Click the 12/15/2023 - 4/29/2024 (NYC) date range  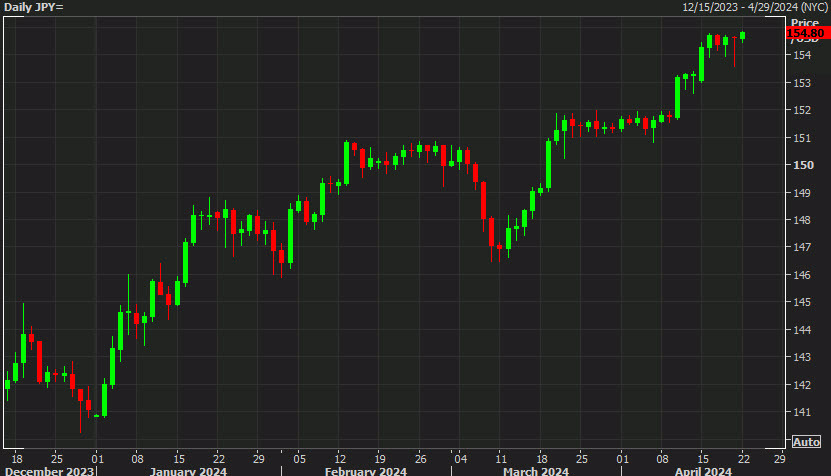(x=755, y=7)
